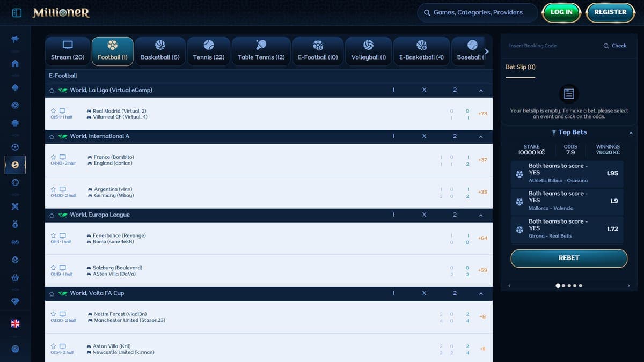Viewport: 644px width, 362px height.
Task: Go to third Top Bets carousel dot
Action: (x=569, y=286)
